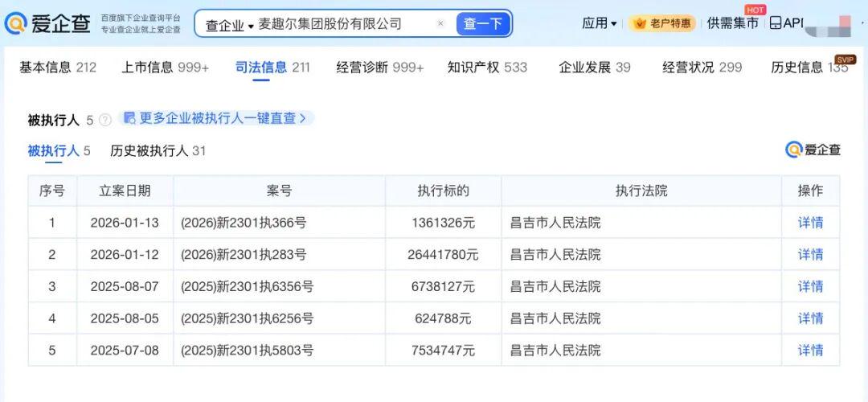Screen dimensions: 868x402
Task: Click the API icon in the top bar
Action: [775, 23]
